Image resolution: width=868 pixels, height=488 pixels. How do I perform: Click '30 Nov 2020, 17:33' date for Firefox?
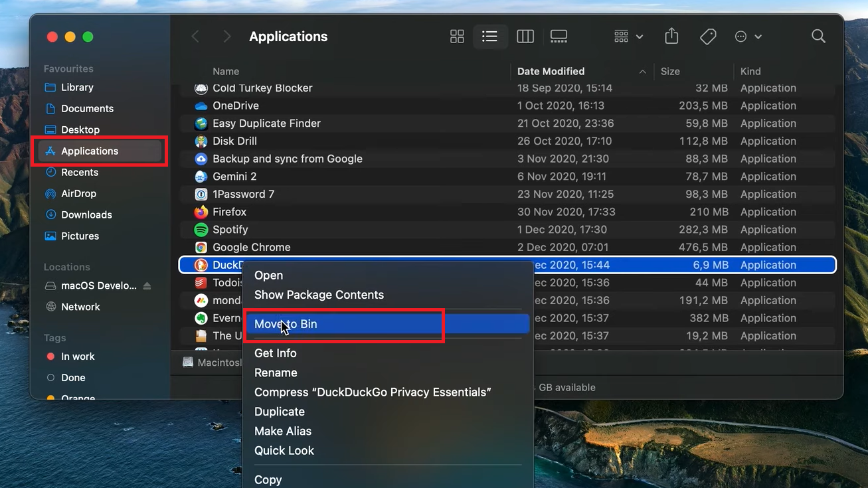(566, 212)
